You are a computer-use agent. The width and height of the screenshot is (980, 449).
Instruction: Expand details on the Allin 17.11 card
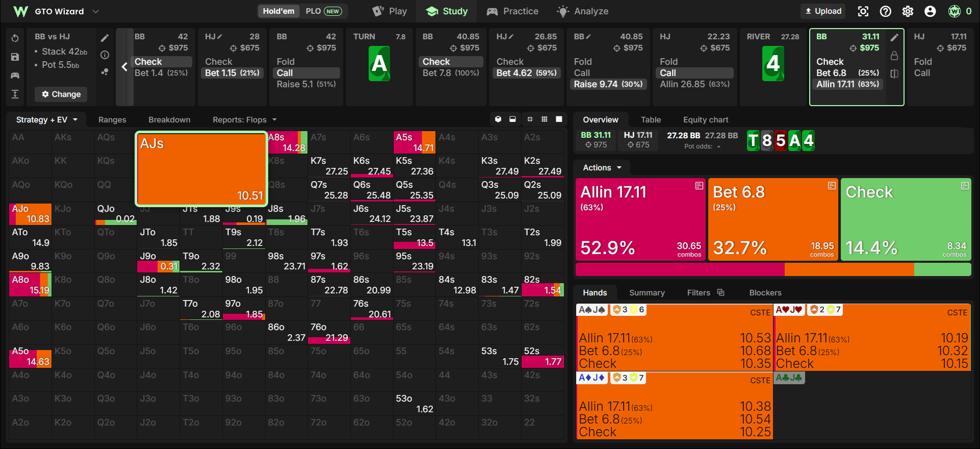[x=699, y=186]
